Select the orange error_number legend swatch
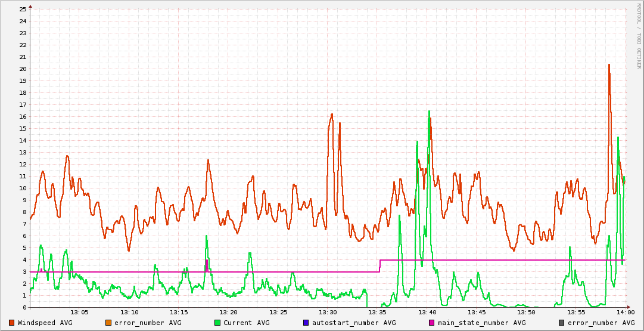Image resolution: width=644 pixels, height=331 pixels. (x=108, y=323)
